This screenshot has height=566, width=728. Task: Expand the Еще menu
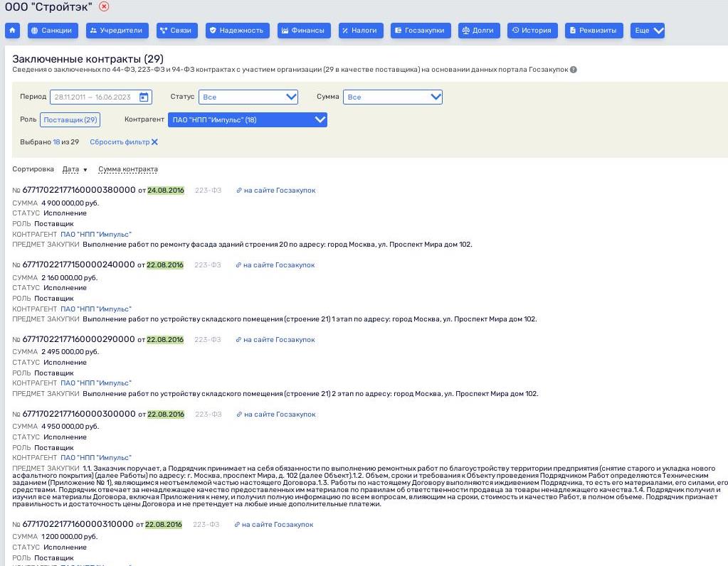click(x=648, y=30)
